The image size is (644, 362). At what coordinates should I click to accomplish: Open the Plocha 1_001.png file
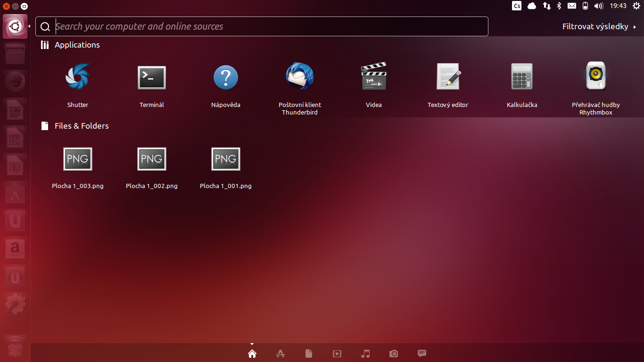tap(225, 159)
